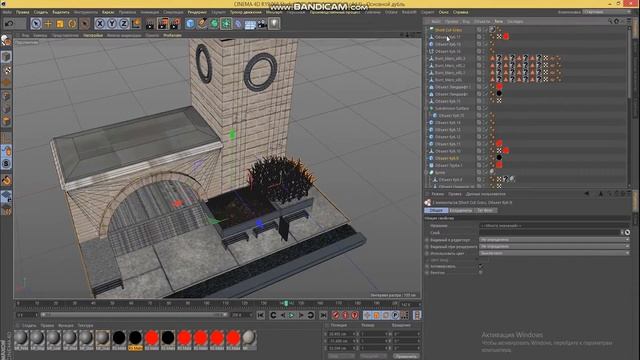
Task: Click the Record Active Objects red icon
Action: coord(336,315)
